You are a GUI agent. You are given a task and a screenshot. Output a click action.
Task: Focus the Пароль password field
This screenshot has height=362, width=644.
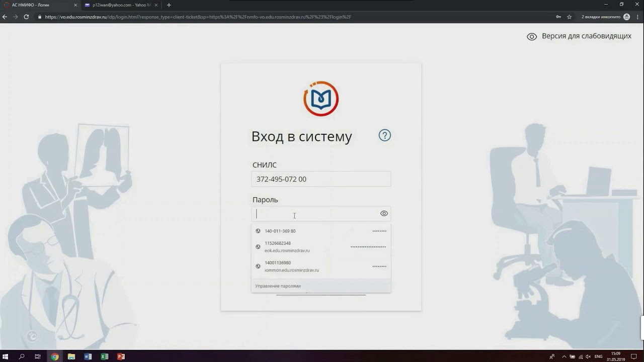click(321, 214)
